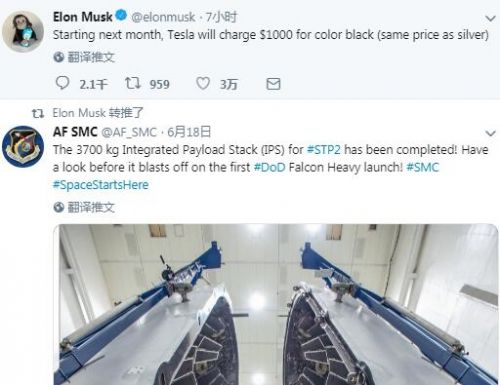This screenshot has height=385, width=500.
Task: Expand the options chevron on AF SMC tweet
Action: (490, 134)
